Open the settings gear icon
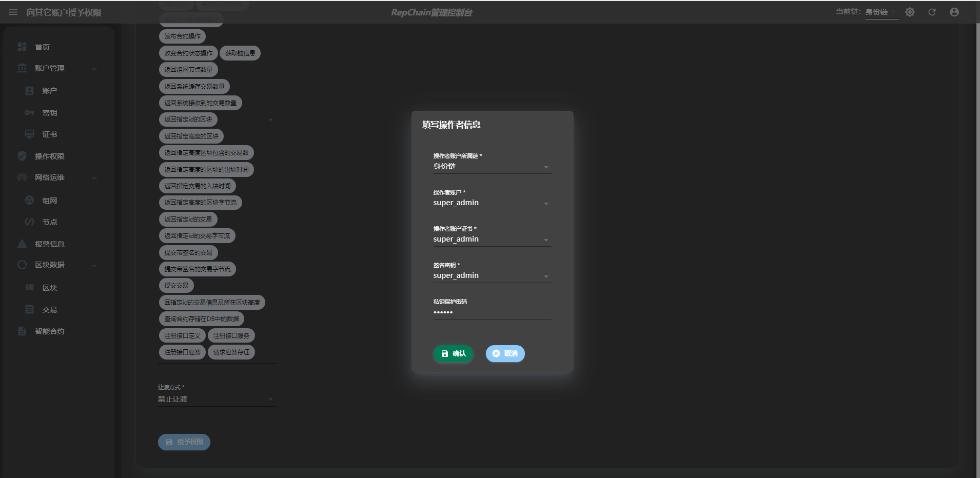 [910, 12]
